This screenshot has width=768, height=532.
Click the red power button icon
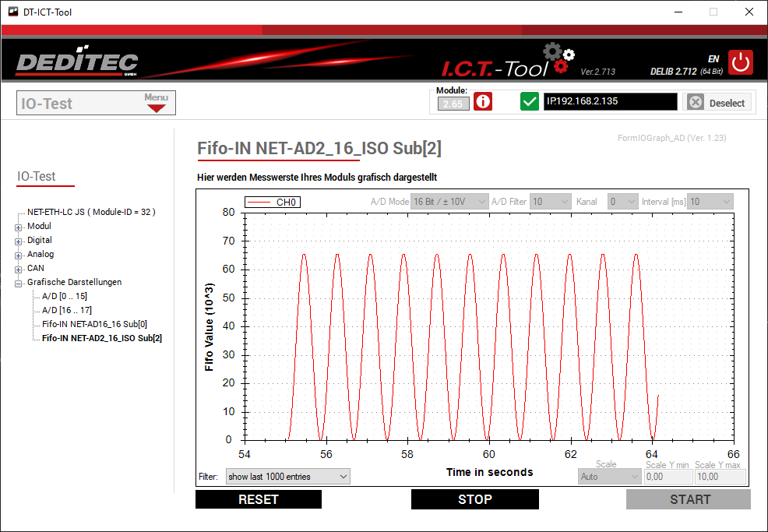(740, 62)
